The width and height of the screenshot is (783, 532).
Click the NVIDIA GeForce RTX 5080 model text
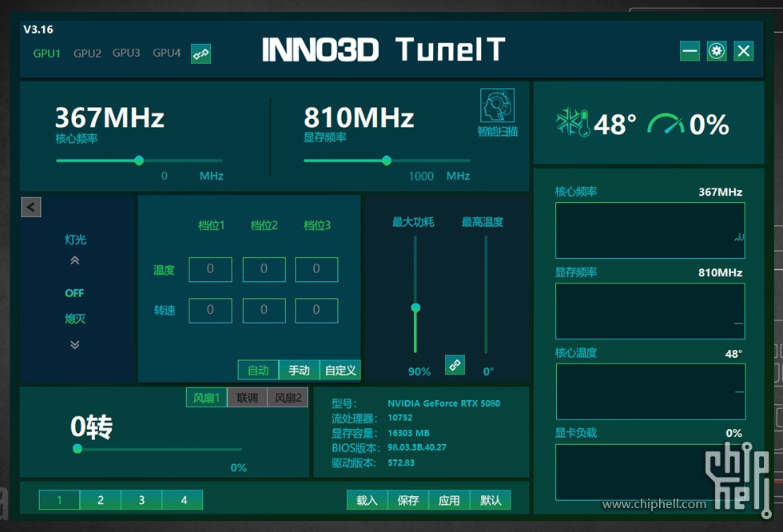click(x=444, y=403)
